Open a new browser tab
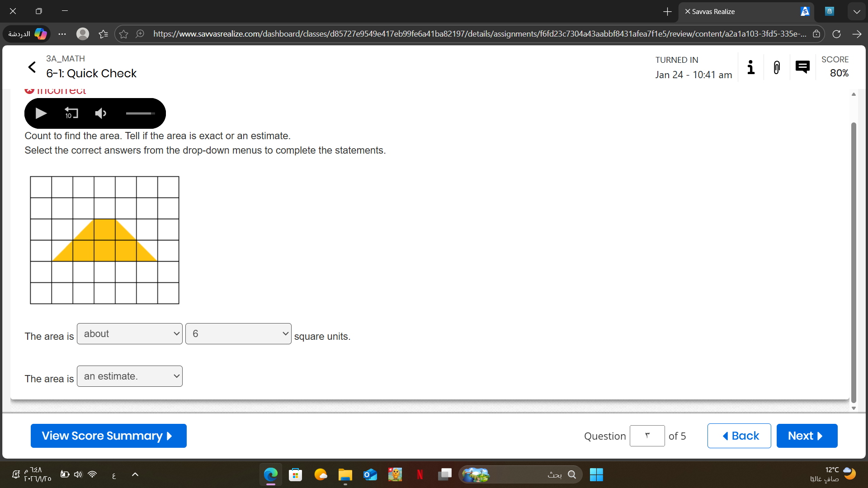 pyautogui.click(x=667, y=12)
